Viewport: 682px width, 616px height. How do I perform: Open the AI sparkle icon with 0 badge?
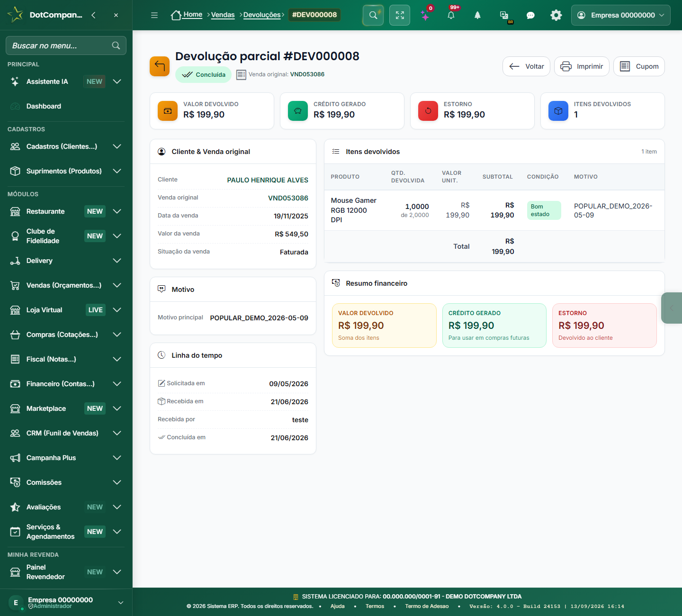point(425,15)
